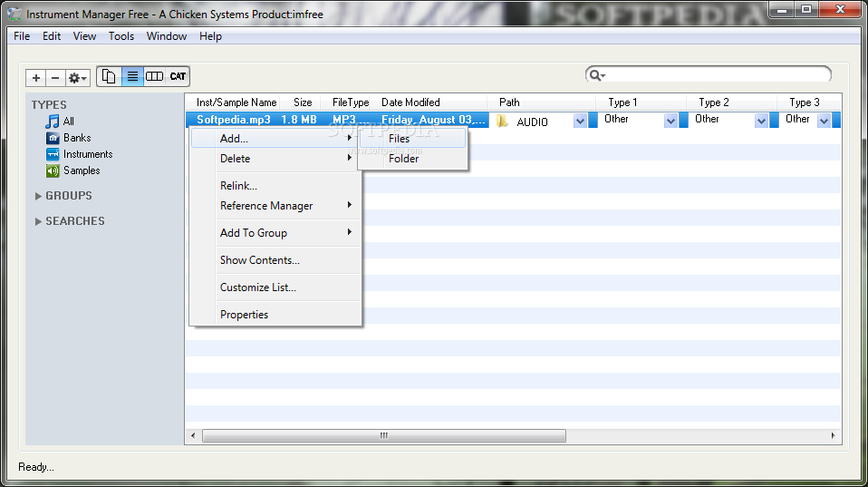The image size is (868, 487).
Task: Open the View menu
Action: [84, 36]
